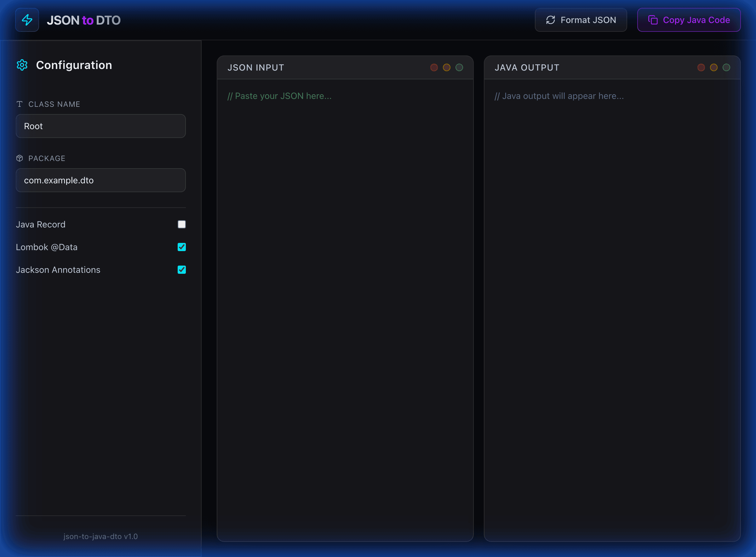Screen dimensions: 756x557
Task: Click the green dot on JAVA OUTPUT panel
Action: (x=726, y=67)
